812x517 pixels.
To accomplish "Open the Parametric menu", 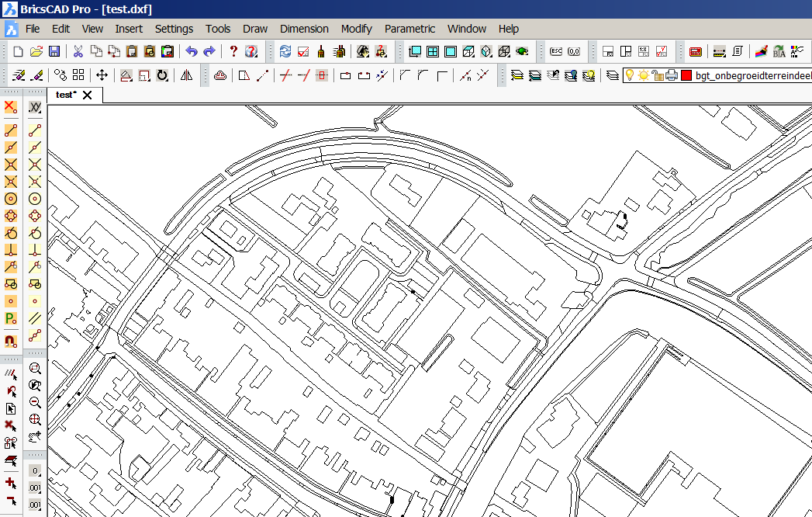I will click(x=409, y=29).
